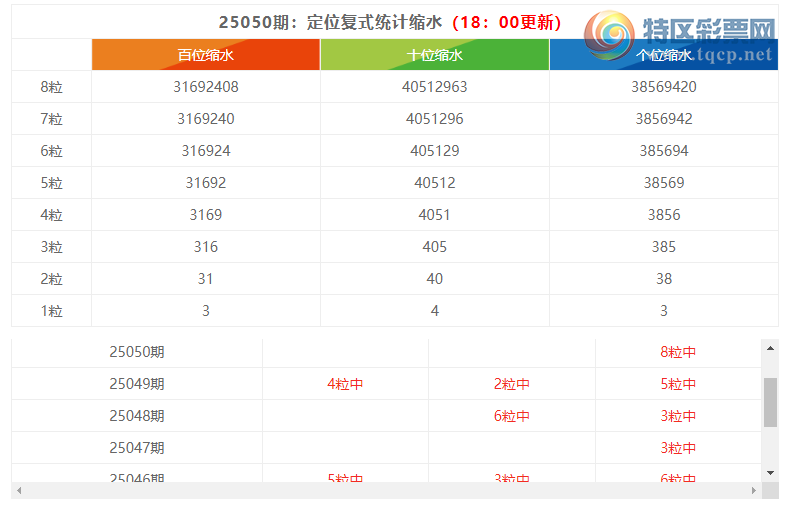Screen dimensions: 785x509
Task: Select the 个位缩水 blue column header
Action: pos(663,55)
